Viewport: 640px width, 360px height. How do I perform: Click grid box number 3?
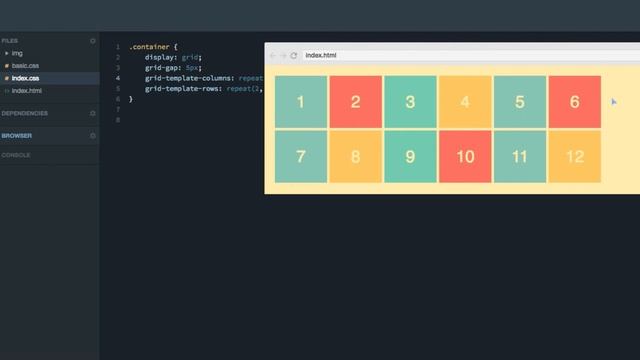coord(410,102)
